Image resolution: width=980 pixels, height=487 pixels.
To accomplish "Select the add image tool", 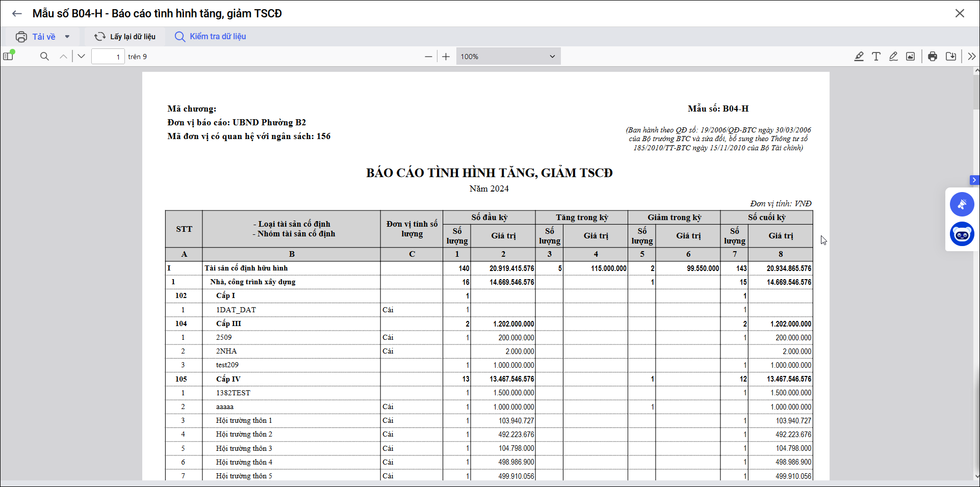I will 910,57.
